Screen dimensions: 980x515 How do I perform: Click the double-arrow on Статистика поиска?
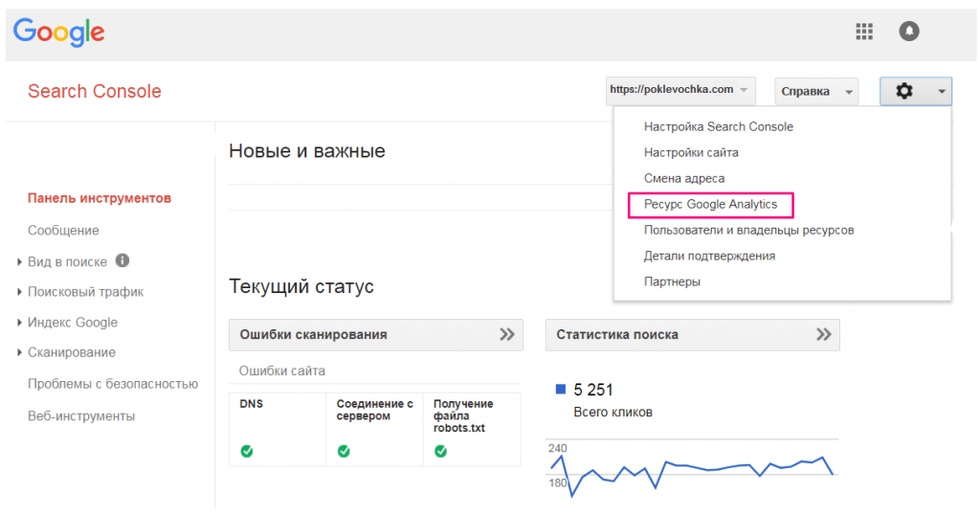[x=823, y=334]
